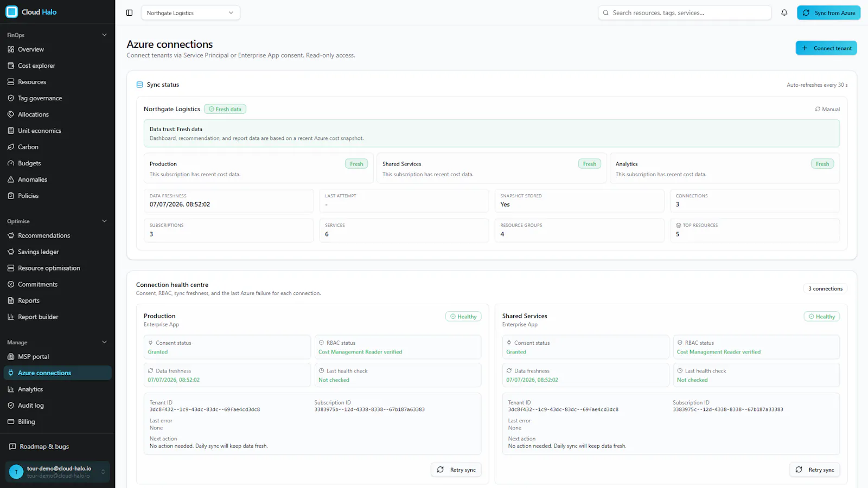Click the Analytics subscription Fresh badge

(x=822, y=164)
